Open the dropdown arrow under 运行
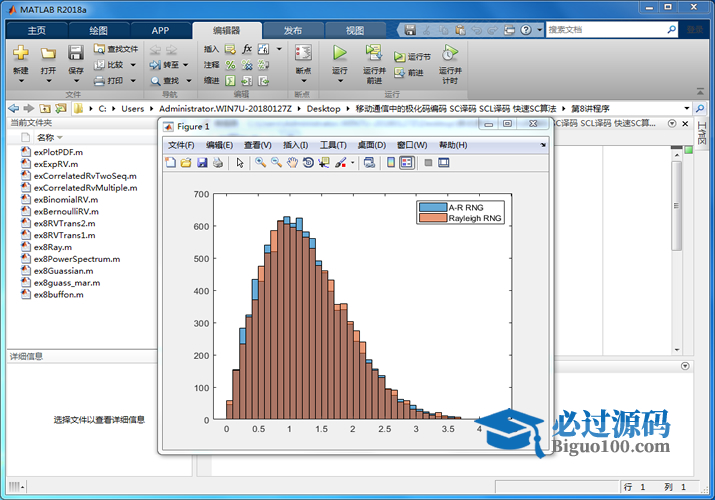This screenshot has width=715, height=500. (340, 81)
